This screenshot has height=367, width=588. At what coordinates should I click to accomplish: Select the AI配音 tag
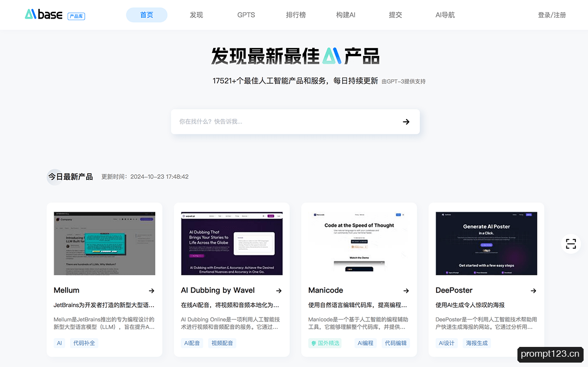[x=193, y=343]
